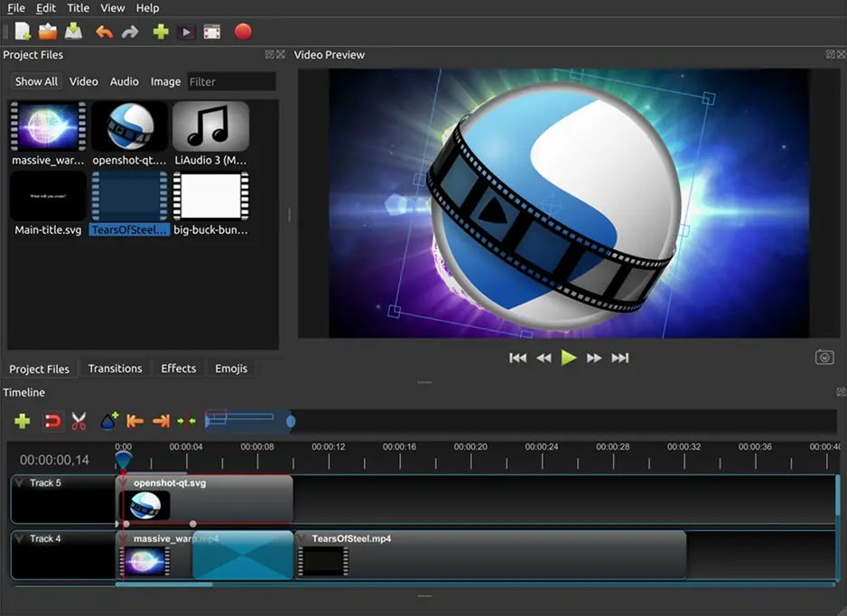This screenshot has height=616, width=847.
Task: Jump to the end of the video preview
Action: click(x=620, y=358)
